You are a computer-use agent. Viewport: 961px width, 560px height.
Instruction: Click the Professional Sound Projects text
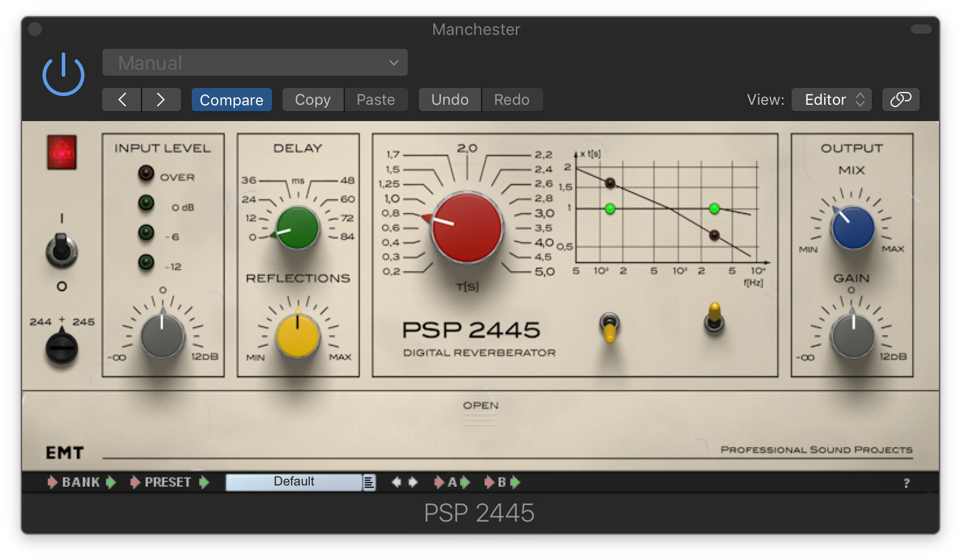pyautogui.click(x=817, y=449)
